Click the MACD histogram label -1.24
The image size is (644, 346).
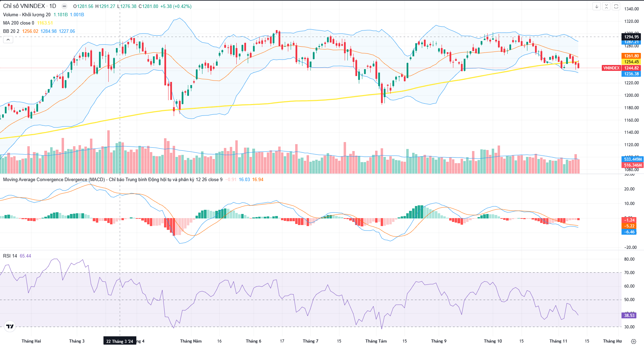629,220
